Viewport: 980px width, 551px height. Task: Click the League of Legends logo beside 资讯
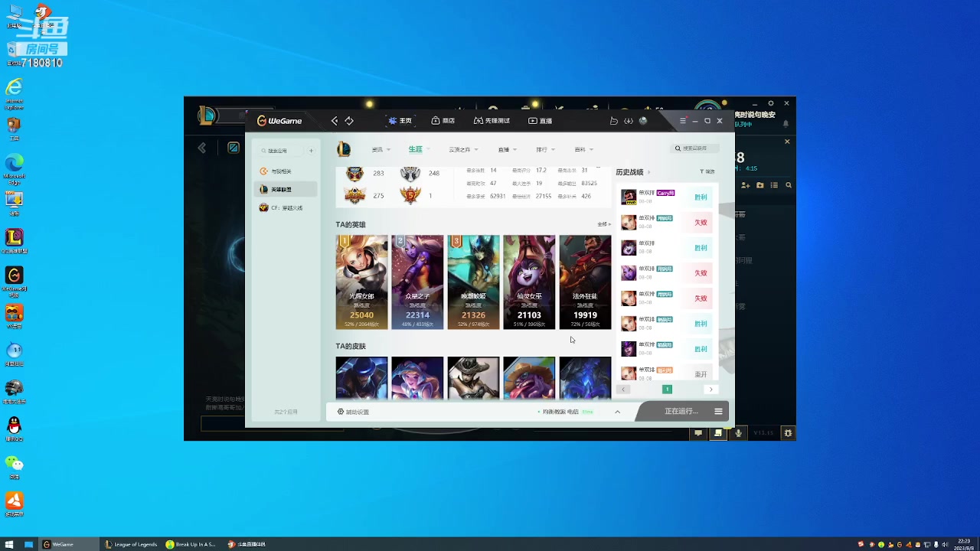click(x=344, y=149)
